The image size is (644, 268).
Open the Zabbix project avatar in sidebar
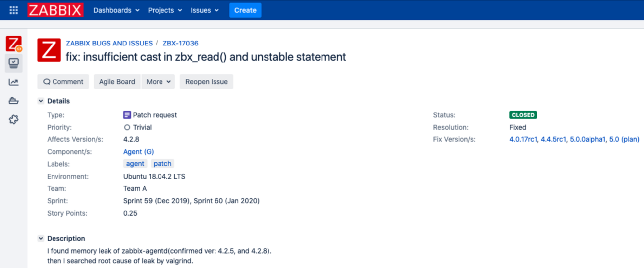14,44
